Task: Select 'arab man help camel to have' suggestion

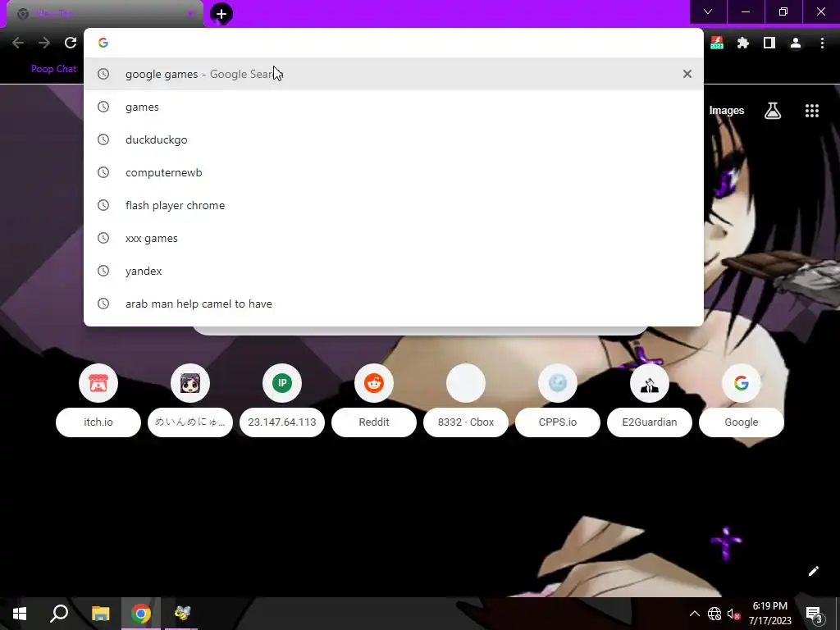Action: click(x=393, y=304)
